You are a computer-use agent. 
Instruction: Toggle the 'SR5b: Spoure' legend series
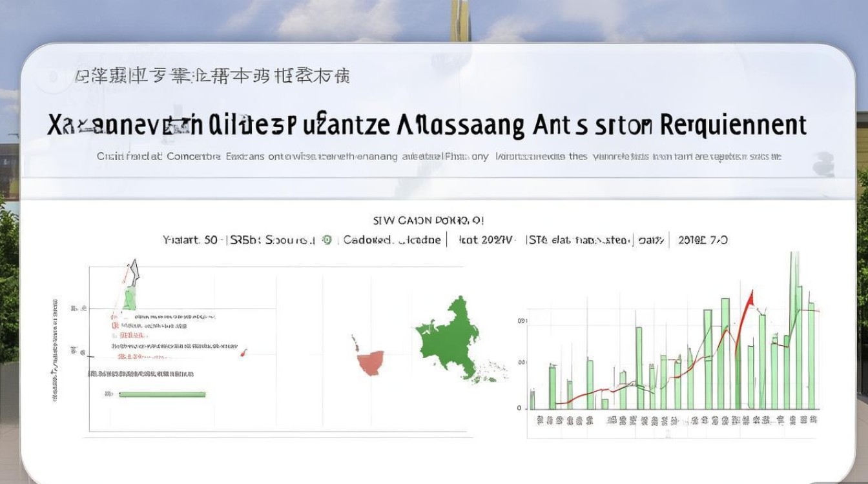point(269,240)
